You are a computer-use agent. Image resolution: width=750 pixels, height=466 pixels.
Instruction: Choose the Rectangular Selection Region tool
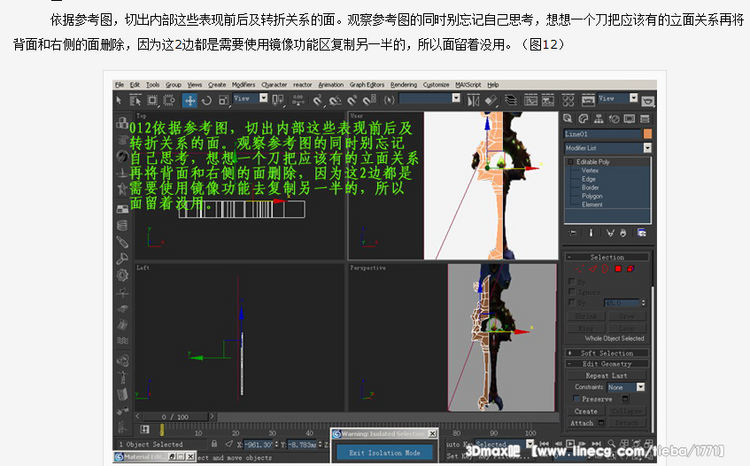click(152, 100)
